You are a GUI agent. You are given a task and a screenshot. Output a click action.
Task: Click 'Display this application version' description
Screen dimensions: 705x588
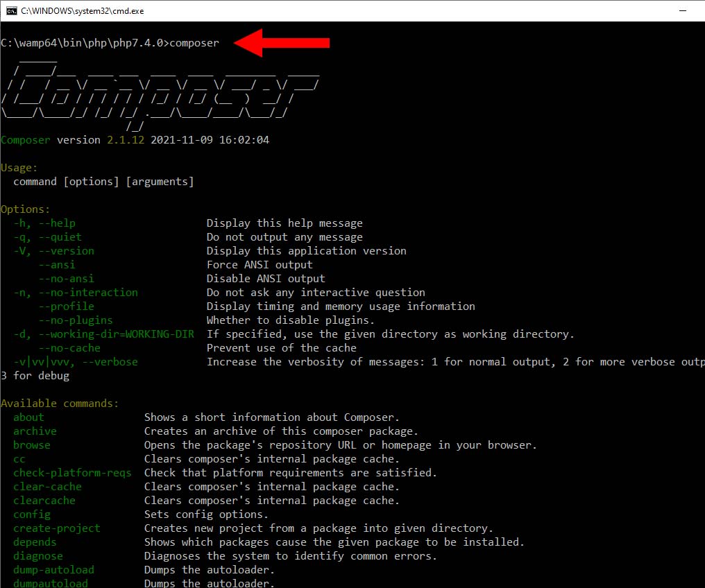pyautogui.click(x=306, y=251)
